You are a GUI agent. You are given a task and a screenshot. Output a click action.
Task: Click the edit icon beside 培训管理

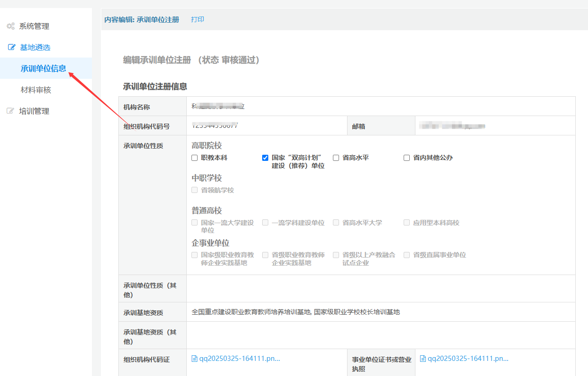point(10,111)
